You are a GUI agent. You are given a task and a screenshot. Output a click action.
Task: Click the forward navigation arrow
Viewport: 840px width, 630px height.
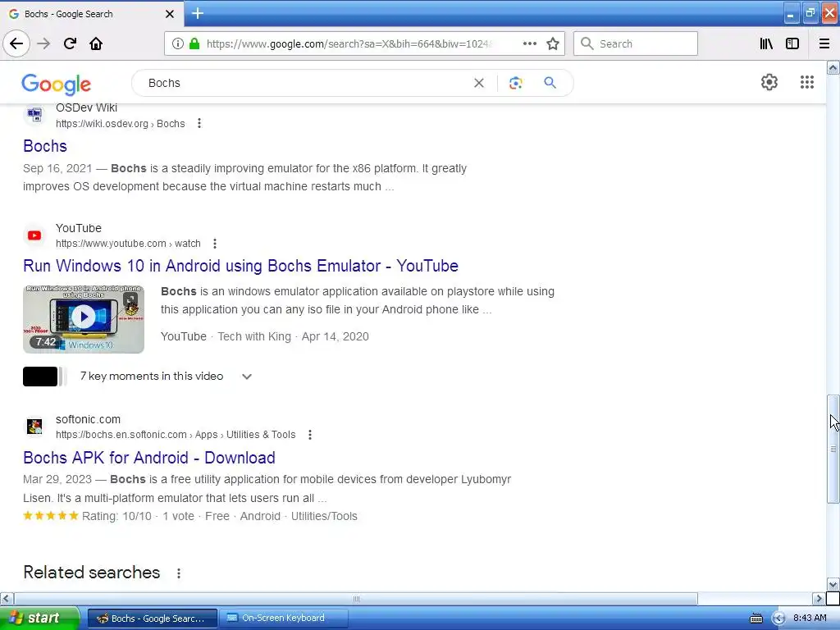click(x=43, y=43)
